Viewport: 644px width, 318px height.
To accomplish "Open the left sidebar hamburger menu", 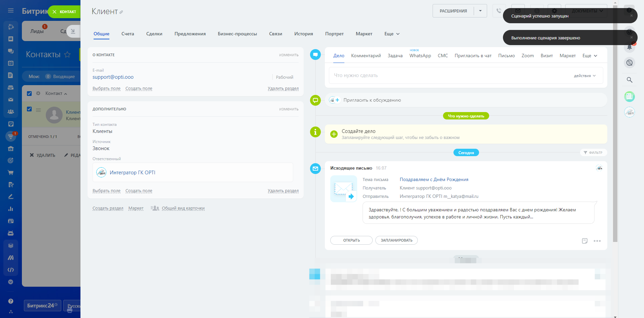I will coord(11,11).
